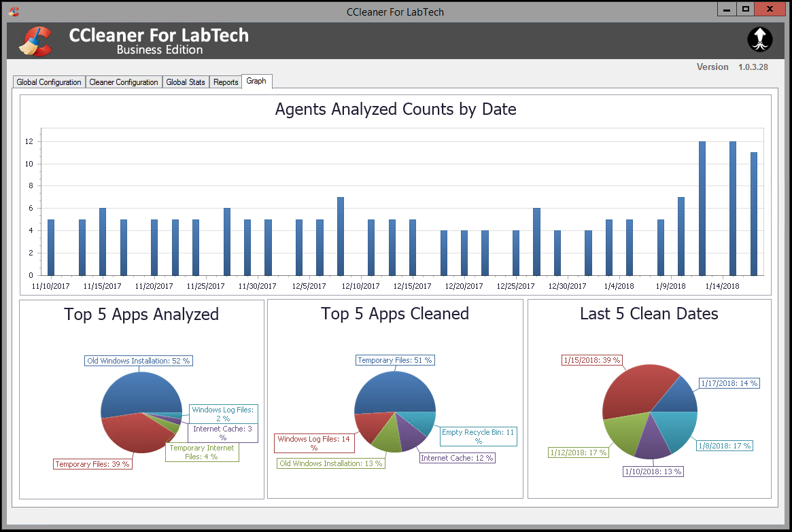The image size is (792, 532).
Task: Click the red Temporary Files 39% pie slice
Action: click(x=131, y=433)
